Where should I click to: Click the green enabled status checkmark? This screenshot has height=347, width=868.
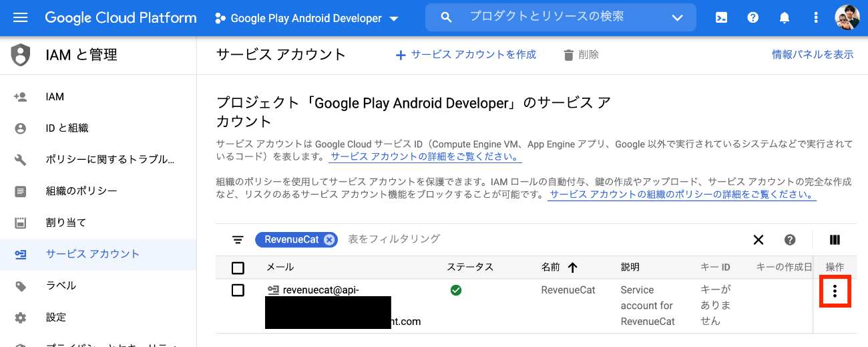456,290
